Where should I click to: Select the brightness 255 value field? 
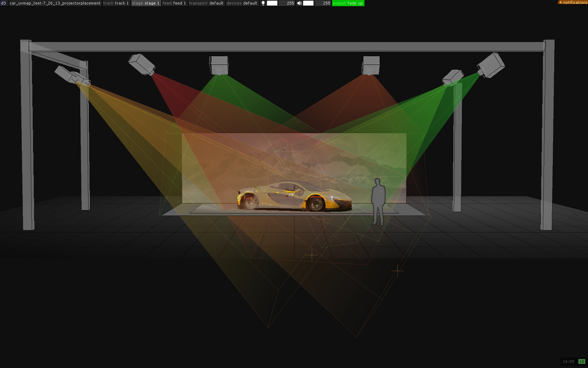point(287,3)
